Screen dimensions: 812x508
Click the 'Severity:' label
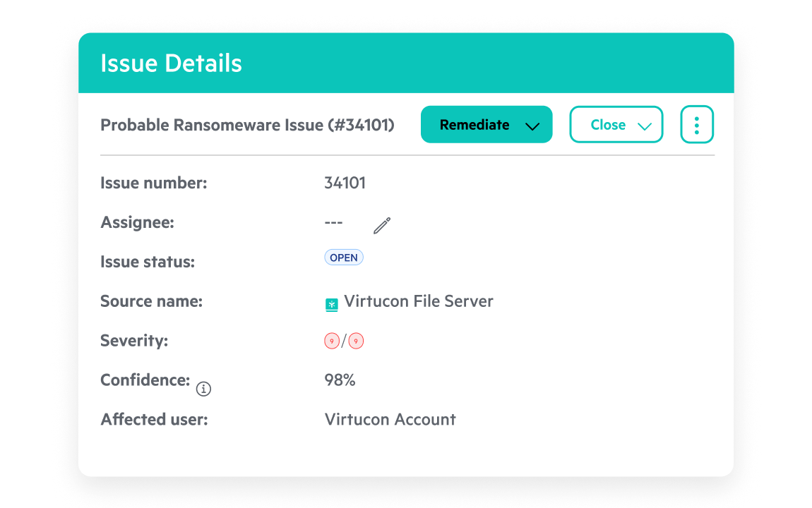point(134,340)
